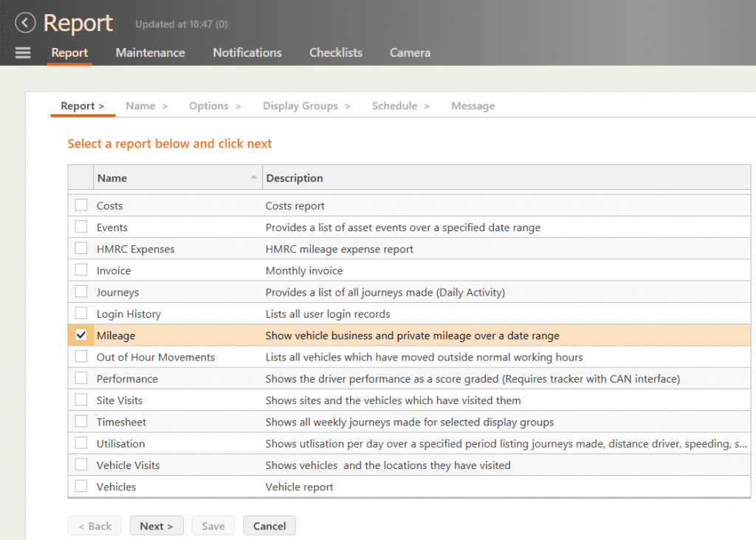Select the Mileage row name

(116, 335)
